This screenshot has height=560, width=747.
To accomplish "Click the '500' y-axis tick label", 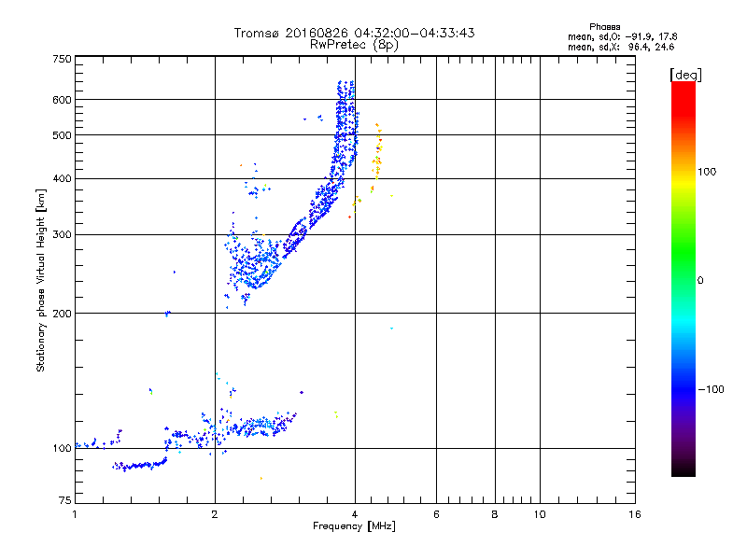I will point(62,135).
